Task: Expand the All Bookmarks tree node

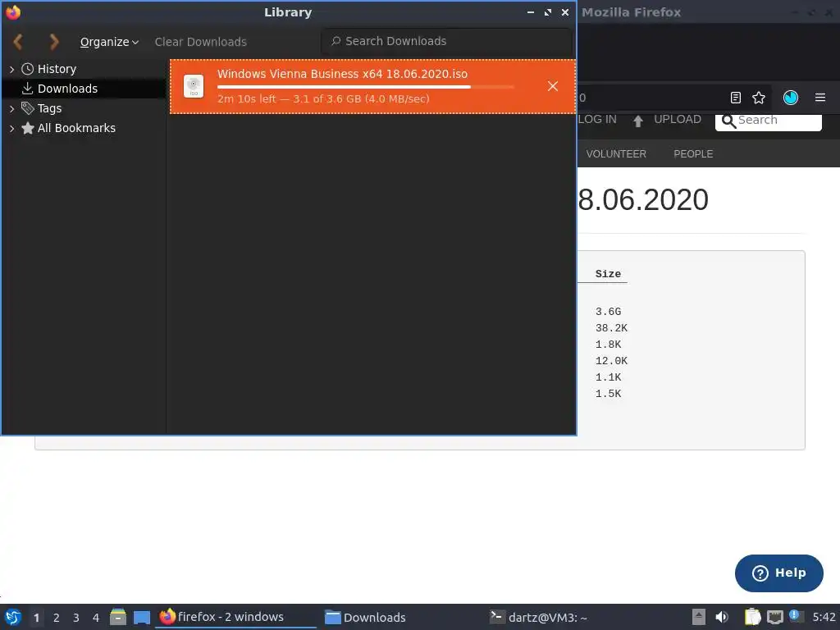Action: coord(11,128)
